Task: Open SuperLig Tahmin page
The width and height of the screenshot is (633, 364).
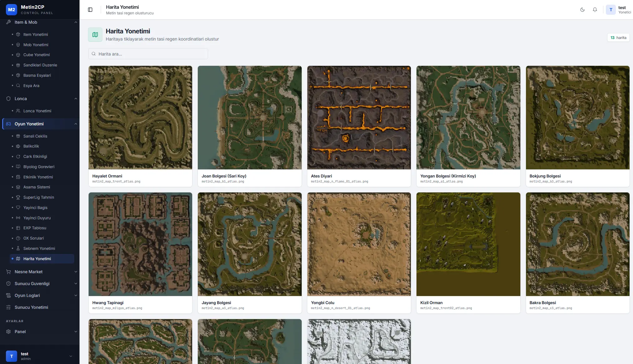Action: 42,197
